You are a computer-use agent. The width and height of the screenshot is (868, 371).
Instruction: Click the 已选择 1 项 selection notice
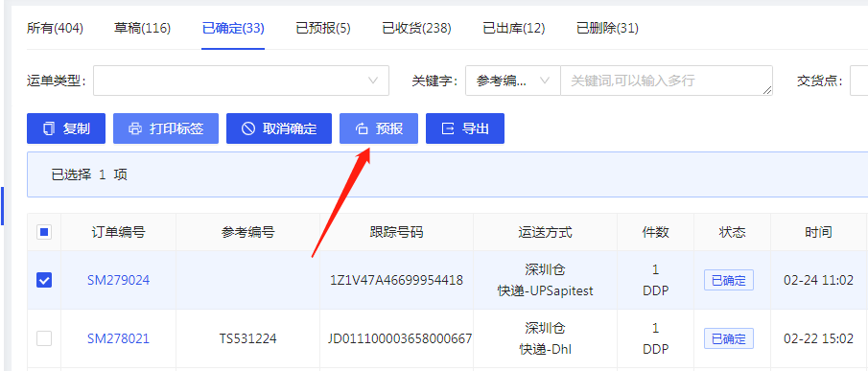coord(89,175)
